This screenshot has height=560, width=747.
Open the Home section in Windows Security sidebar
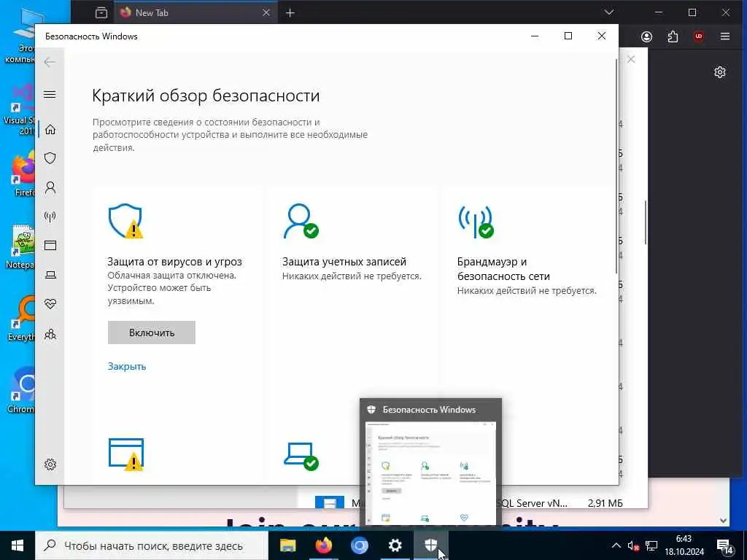(x=50, y=130)
